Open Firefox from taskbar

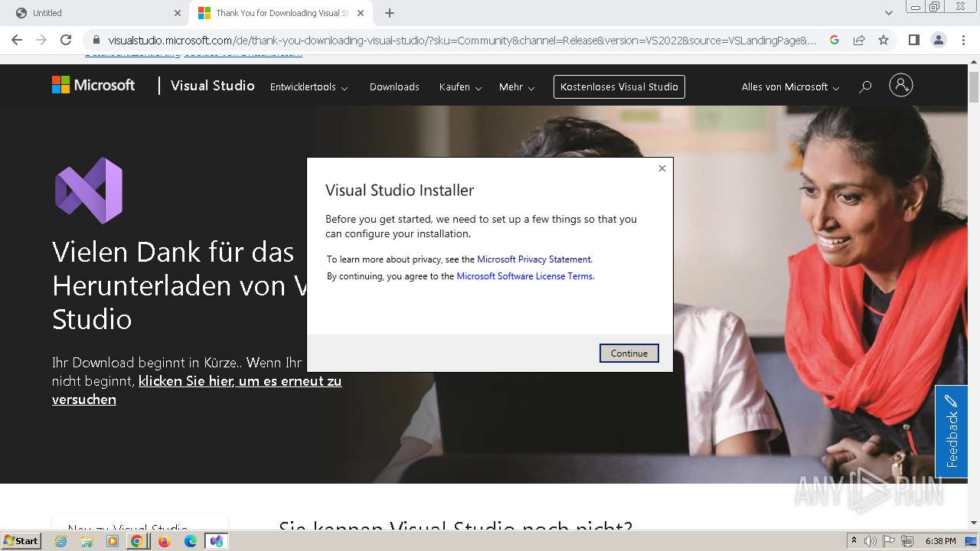(x=164, y=541)
